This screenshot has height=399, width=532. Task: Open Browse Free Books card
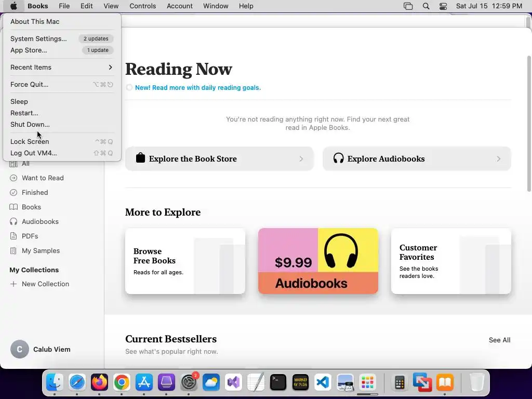(x=185, y=261)
